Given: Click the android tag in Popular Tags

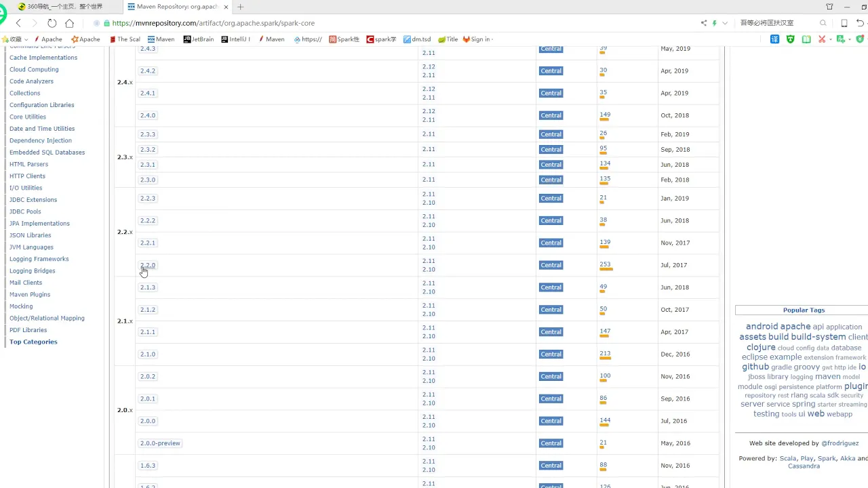Looking at the screenshot, I should coord(762,326).
